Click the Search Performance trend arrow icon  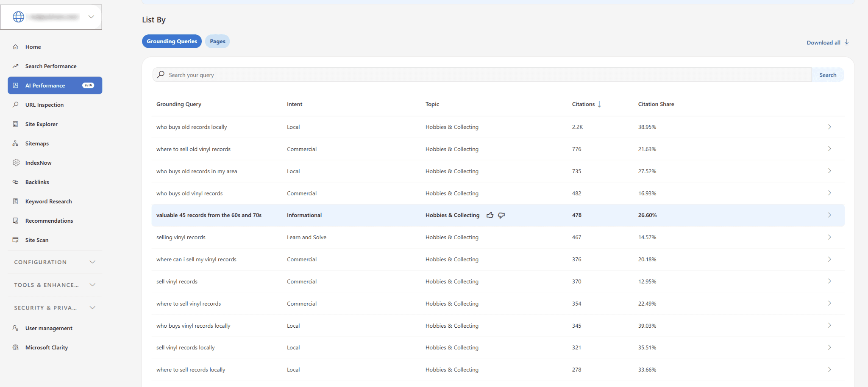click(16, 66)
